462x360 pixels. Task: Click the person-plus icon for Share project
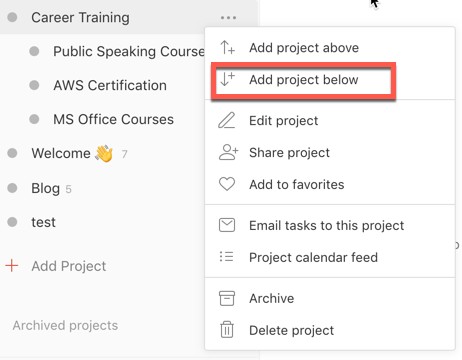[x=228, y=152]
